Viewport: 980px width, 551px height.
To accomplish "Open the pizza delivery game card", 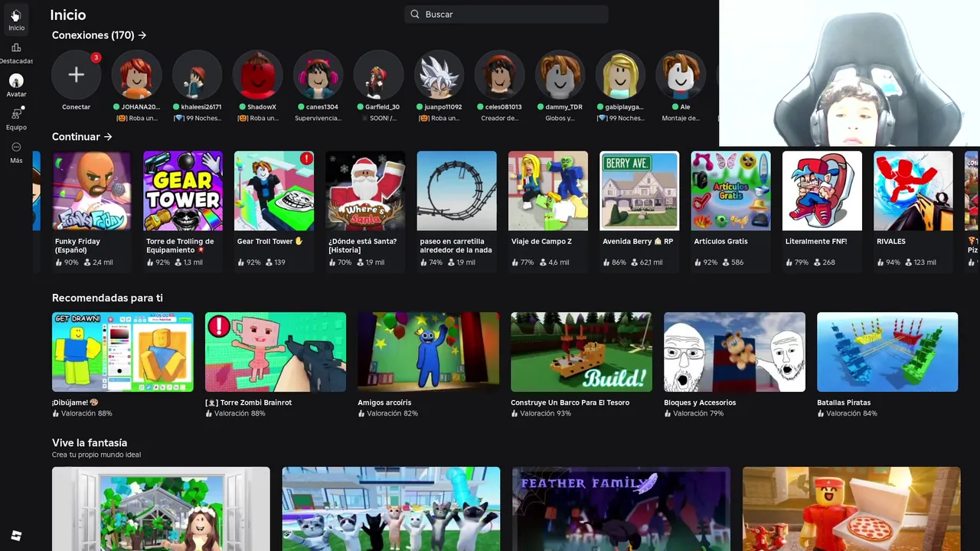I will click(x=851, y=509).
